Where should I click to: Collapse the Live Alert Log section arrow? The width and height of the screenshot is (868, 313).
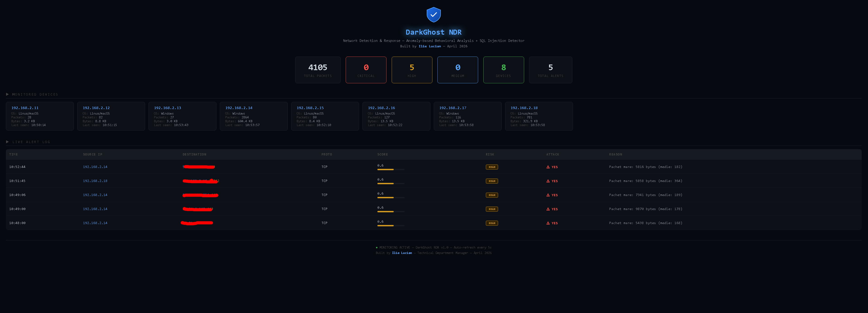pyautogui.click(x=7, y=142)
